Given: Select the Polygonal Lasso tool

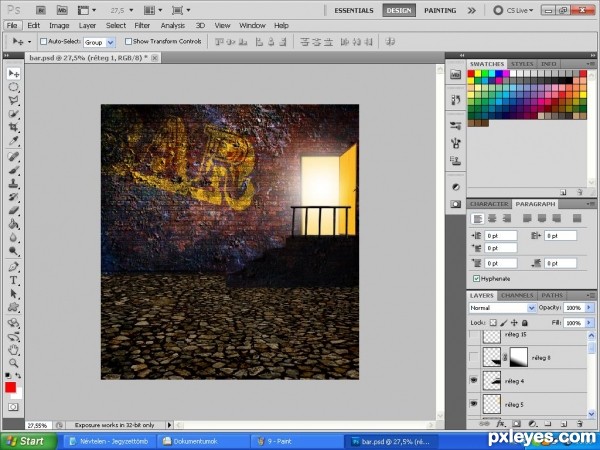Looking at the screenshot, I should 13,101.
